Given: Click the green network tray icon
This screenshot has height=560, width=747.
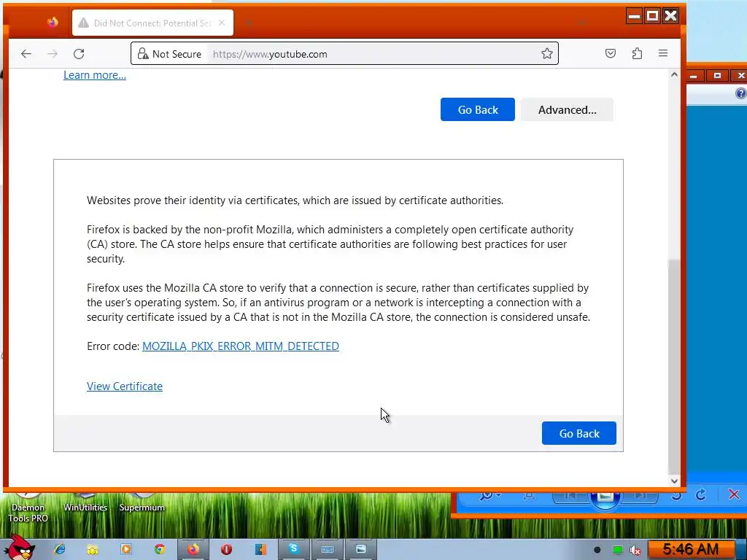Looking at the screenshot, I should (617, 550).
